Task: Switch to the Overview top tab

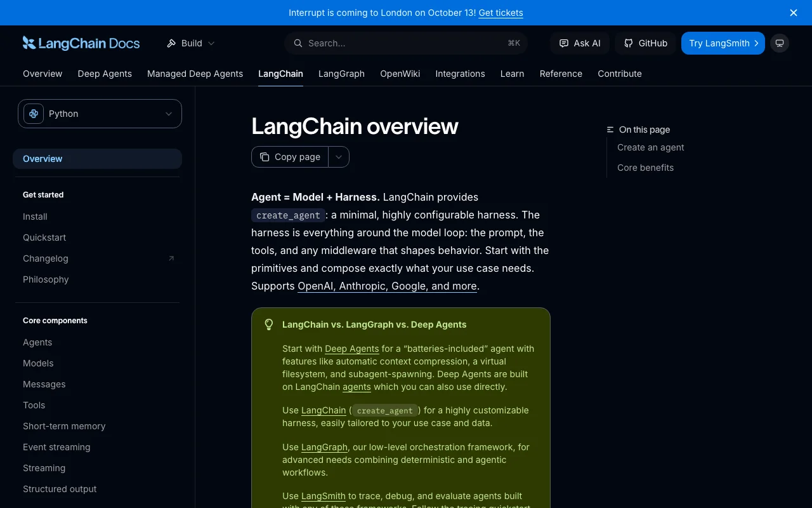Action: pyautogui.click(x=43, y=74)
